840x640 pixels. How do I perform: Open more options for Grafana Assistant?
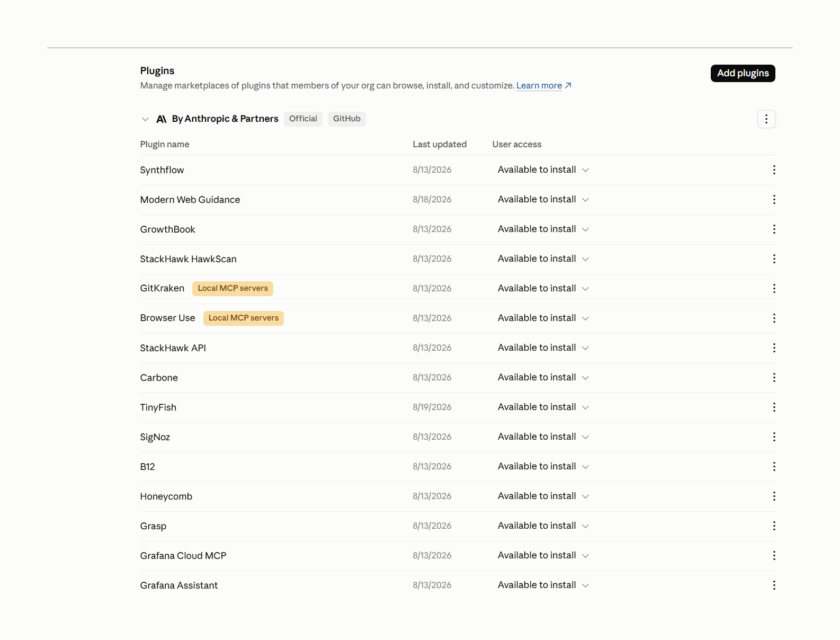point(774,585)
